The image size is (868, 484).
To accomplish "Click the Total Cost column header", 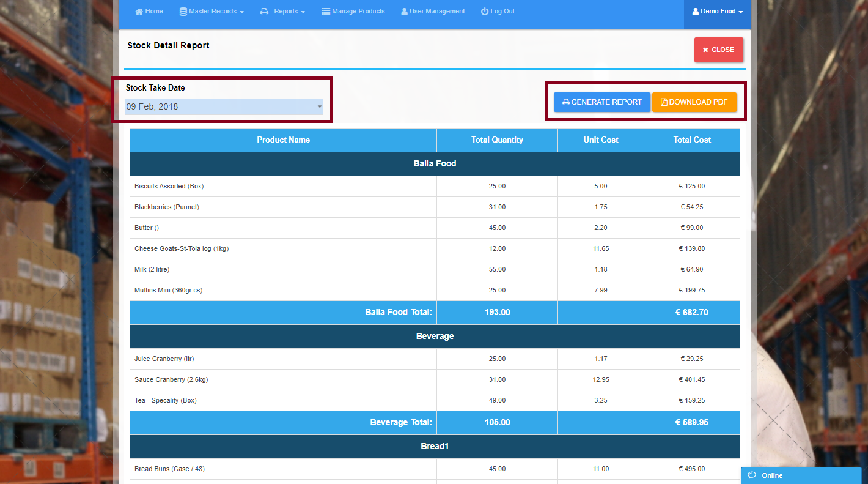I will pyautogui.click(x=692, y=140).
